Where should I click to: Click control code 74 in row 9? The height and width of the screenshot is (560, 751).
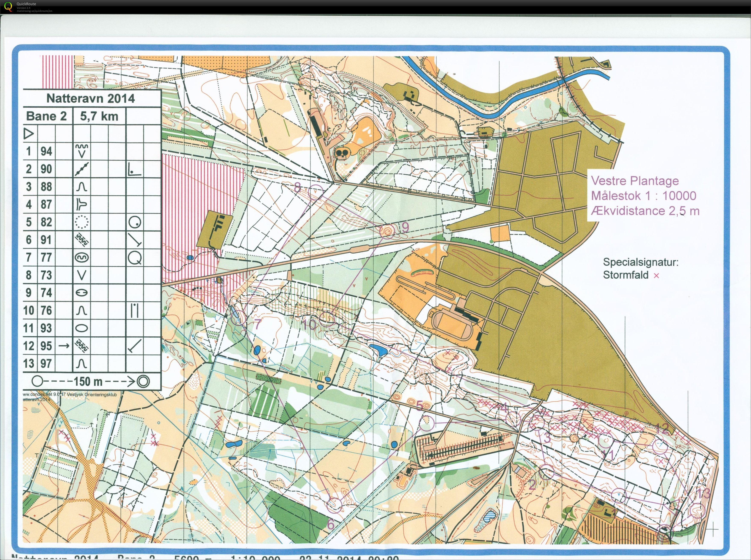(46, 293)
